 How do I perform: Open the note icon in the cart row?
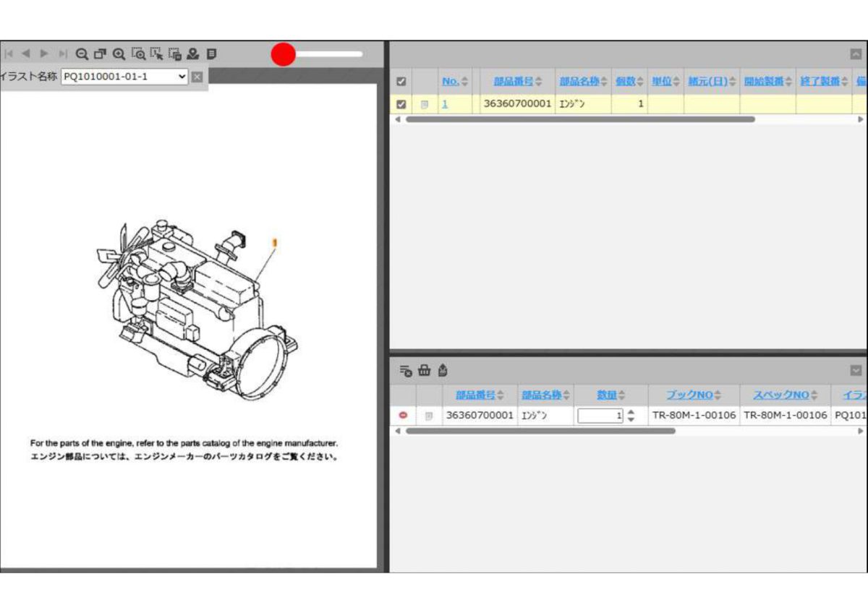(x=428, y=416)
